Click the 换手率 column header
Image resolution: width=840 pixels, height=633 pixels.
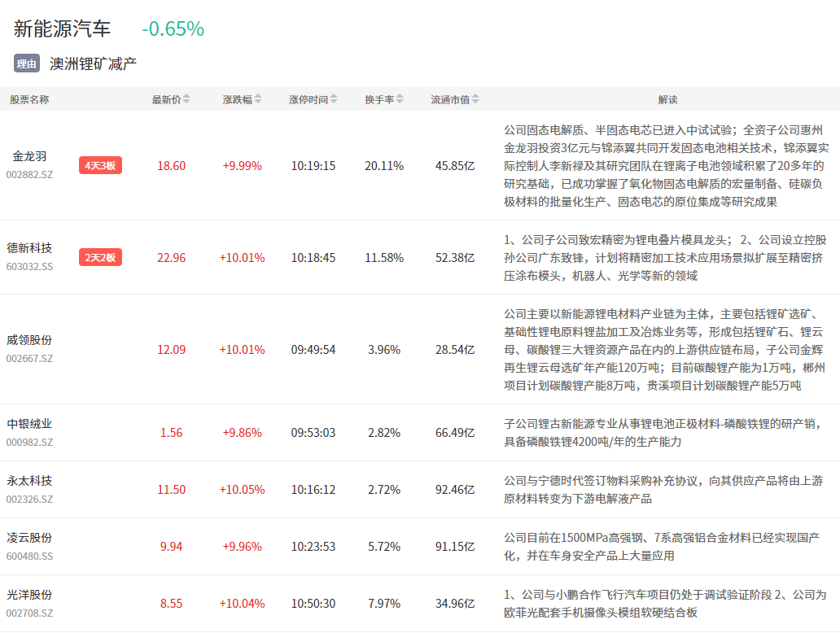[x=379, y=99]
